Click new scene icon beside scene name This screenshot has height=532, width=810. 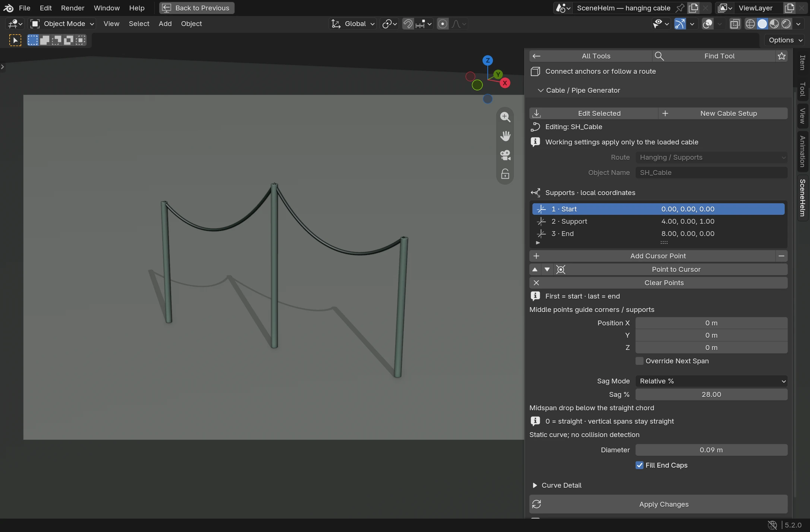point(693,8)
